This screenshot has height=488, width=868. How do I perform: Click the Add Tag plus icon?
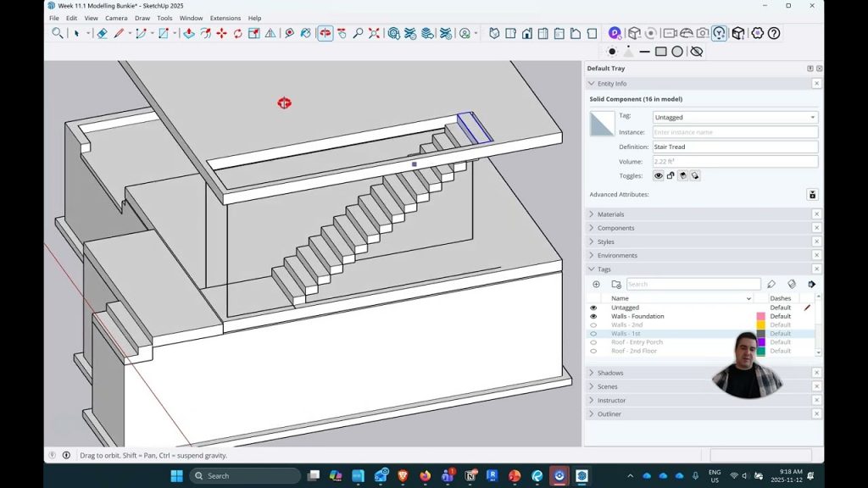point(596,285)
